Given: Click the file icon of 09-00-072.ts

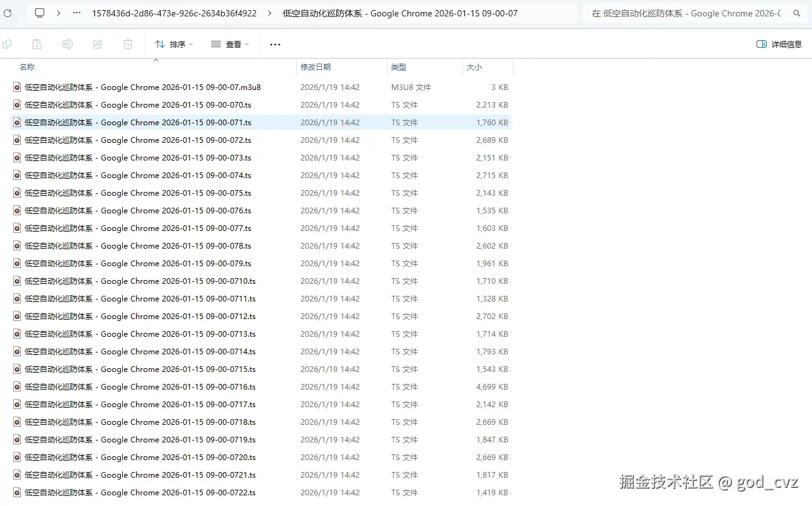Looking at the screenshot, I should (17, 140).
